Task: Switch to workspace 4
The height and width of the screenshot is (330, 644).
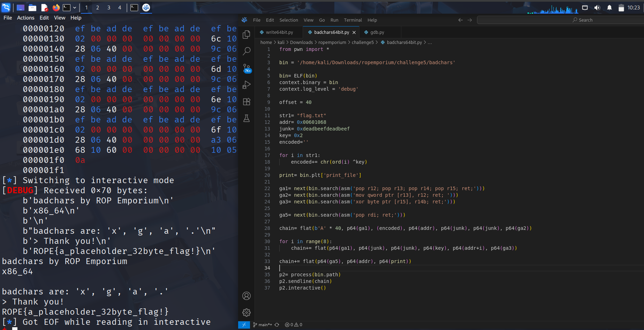Action: tap(120, 7)
